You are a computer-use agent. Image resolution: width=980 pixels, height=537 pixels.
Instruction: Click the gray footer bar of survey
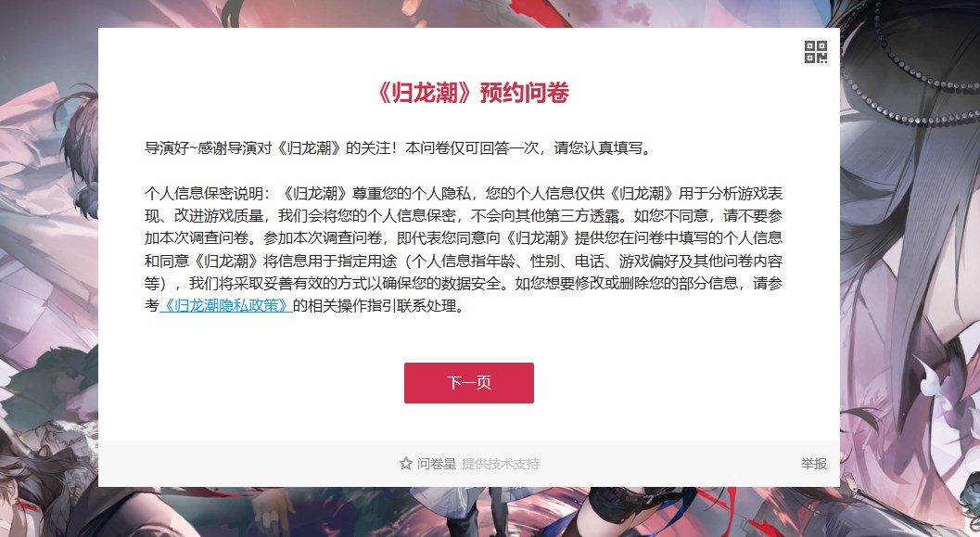tap(469, 464)
